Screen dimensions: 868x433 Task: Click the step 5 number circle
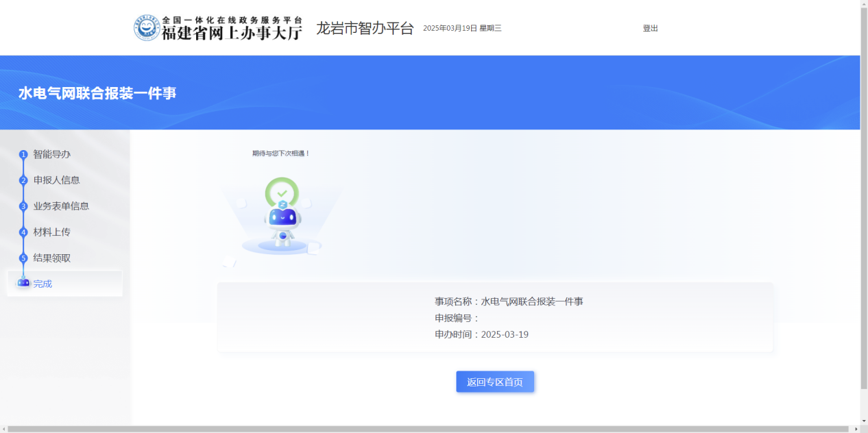click(x=23, y=258)
